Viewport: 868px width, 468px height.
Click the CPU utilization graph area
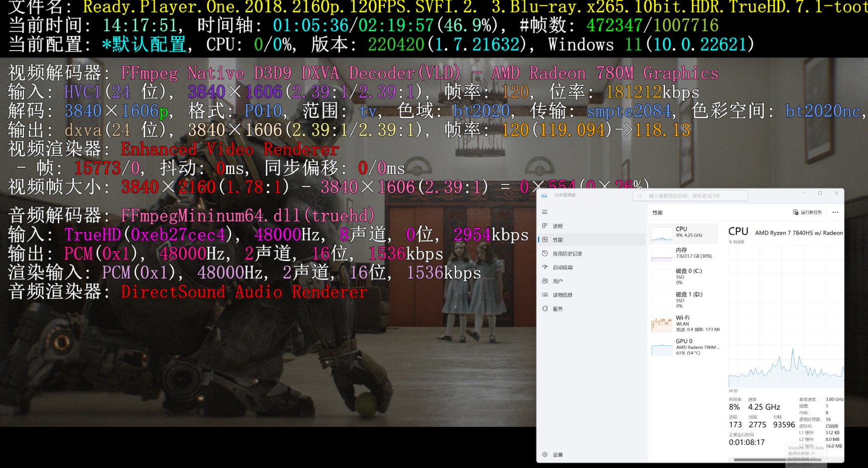786,316
